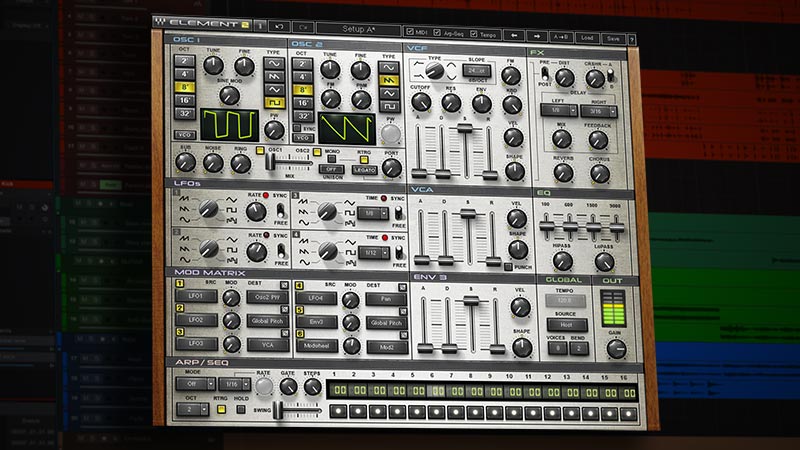Enable OSC 2 SYNC checkbox
The image size is (800, 450).
pos(296,128)
